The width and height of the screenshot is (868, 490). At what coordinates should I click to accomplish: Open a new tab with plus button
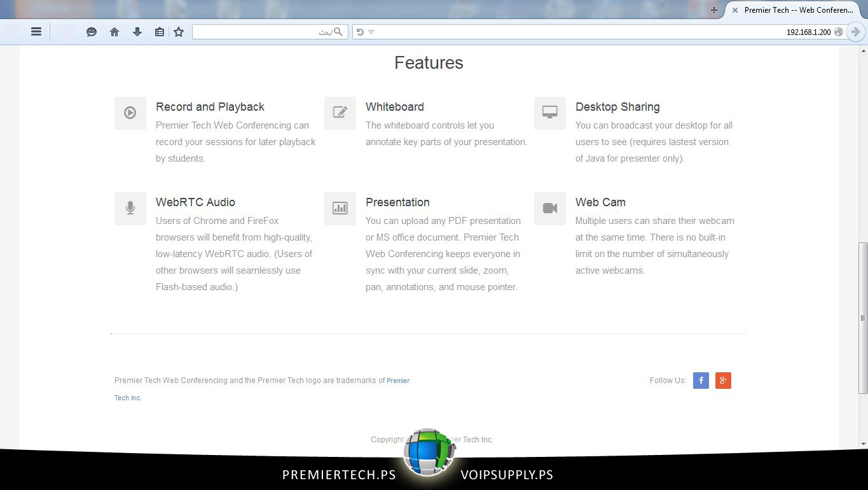(714, 10)
